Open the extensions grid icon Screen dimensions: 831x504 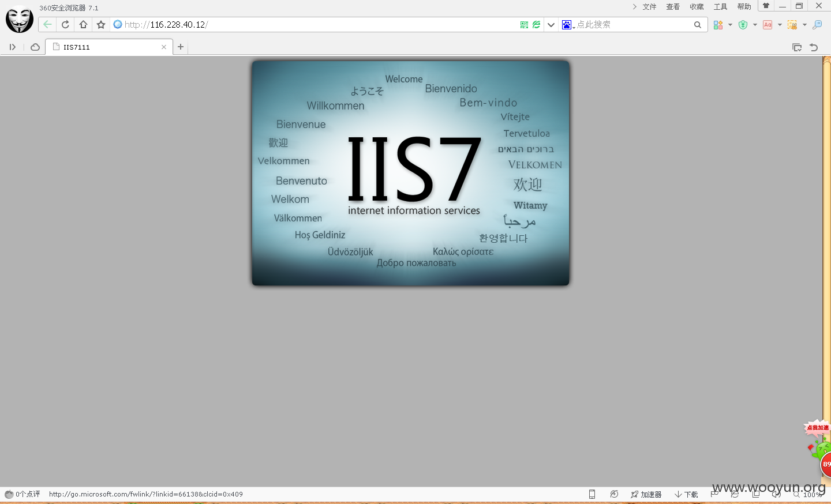(x=718, y=25)
